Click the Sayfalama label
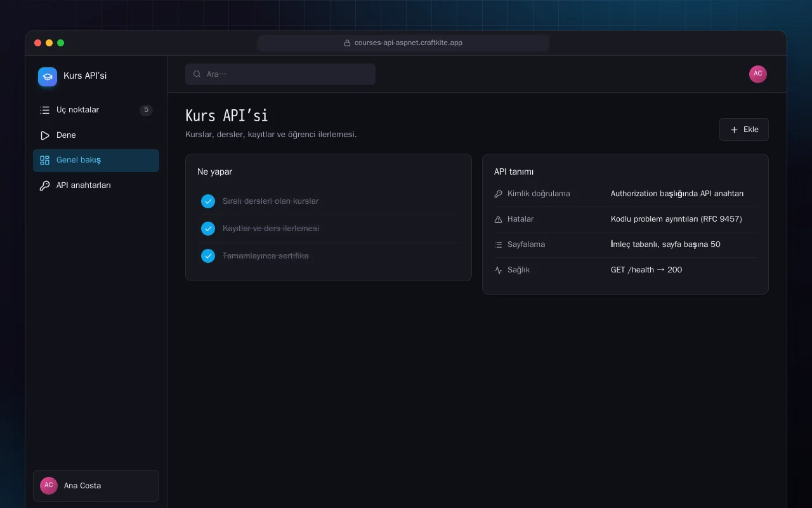The image size is (812, 508). [527, 244]
